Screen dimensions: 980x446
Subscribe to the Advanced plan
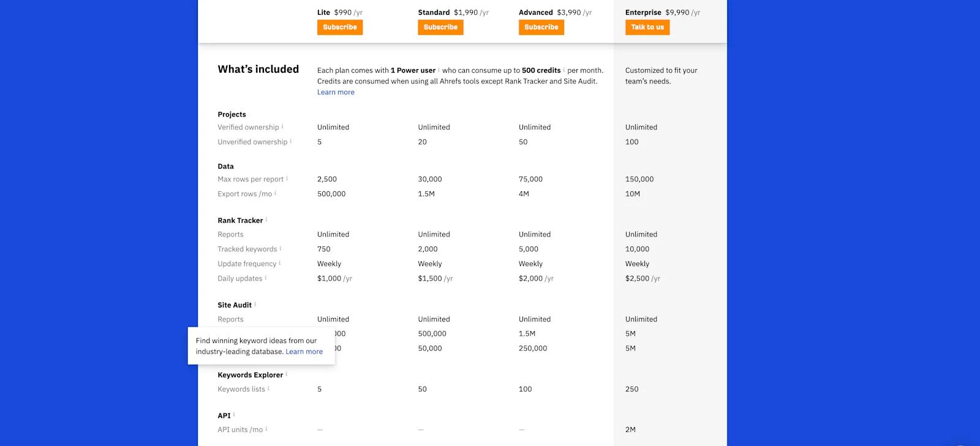pos(541,27)
